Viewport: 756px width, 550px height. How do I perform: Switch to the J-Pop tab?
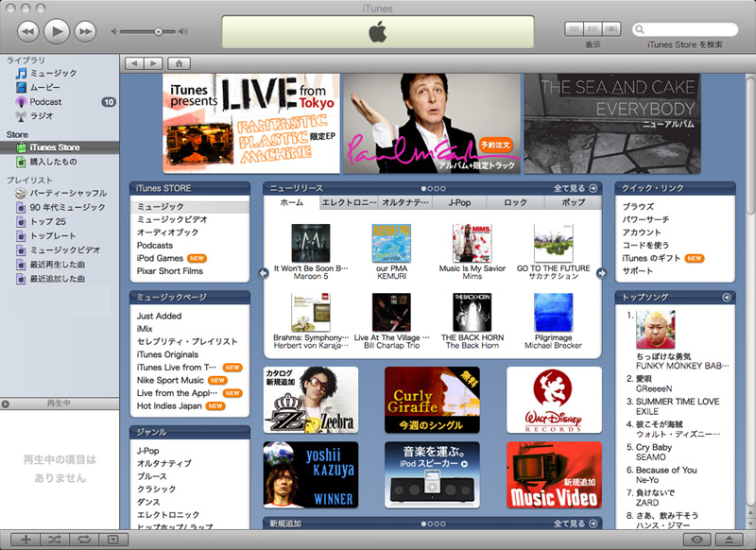point(459,202)
